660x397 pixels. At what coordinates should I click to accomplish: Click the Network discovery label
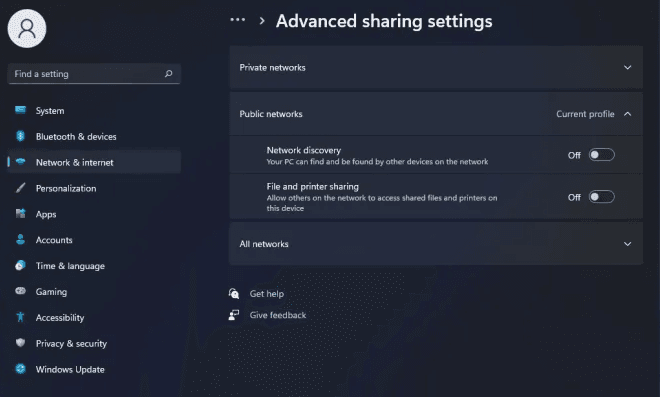click(303, 150)
